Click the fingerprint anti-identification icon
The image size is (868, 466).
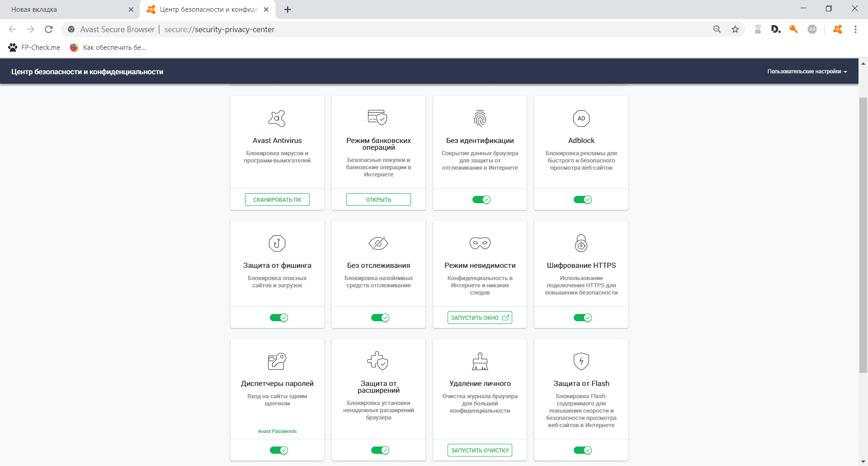[x=480, y=119]
